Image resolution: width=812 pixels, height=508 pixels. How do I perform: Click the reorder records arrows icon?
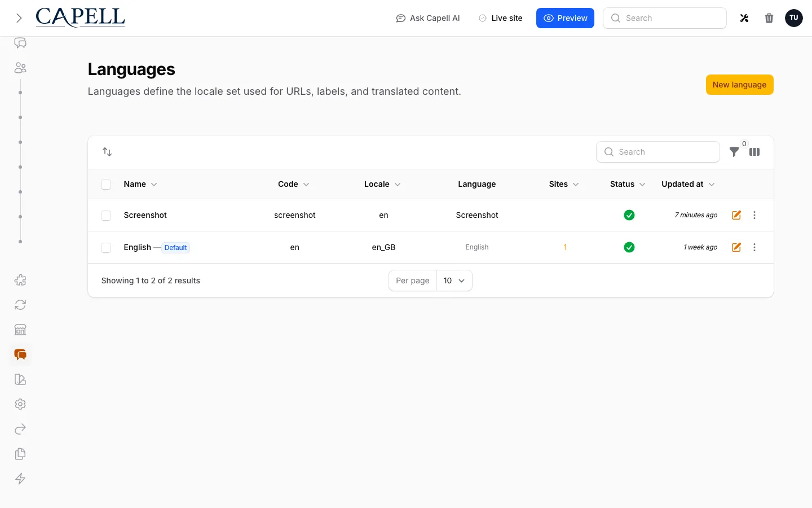(107, 152)
